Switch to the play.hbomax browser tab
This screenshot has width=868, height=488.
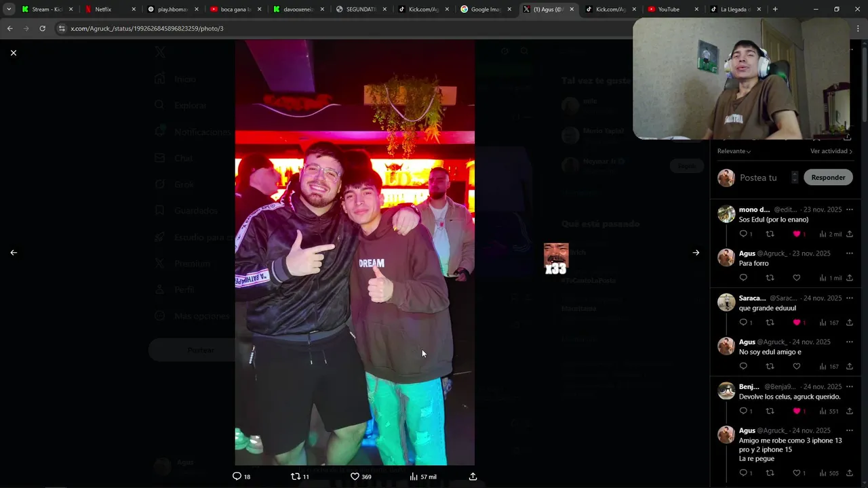(x=172, y=9)
